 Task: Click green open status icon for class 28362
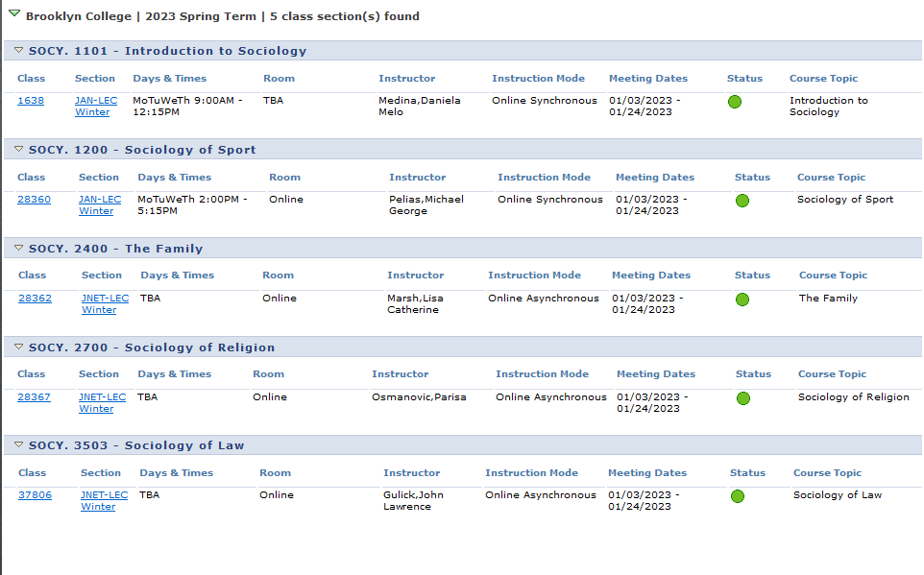(x=742, y=299)
